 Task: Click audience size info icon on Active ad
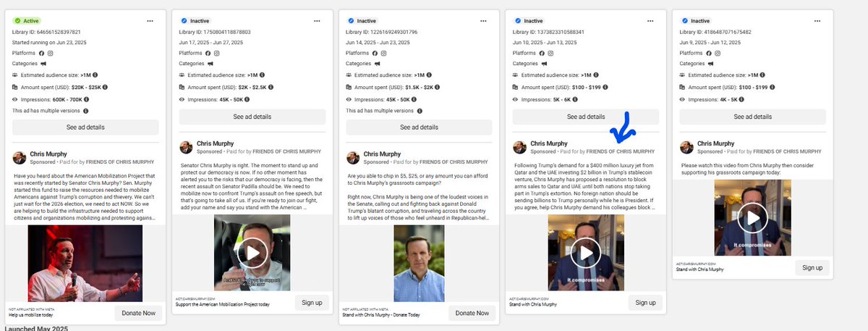pos(94,75)
